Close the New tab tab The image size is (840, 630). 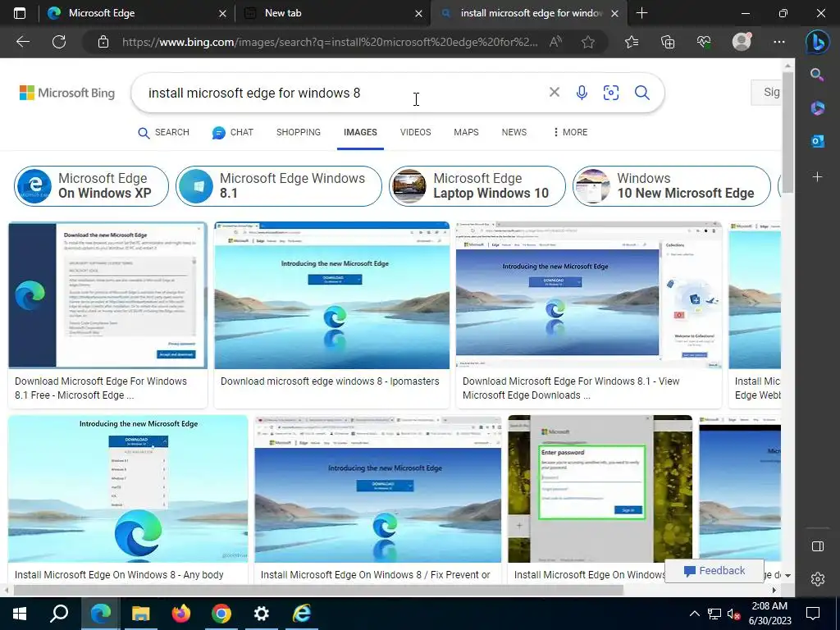coord(419,14)
